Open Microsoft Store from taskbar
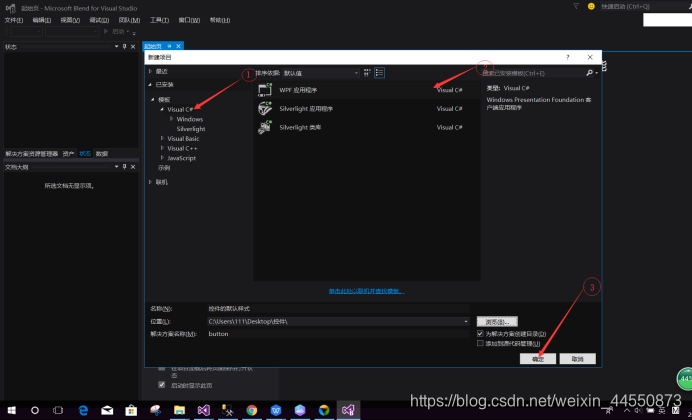Screen dimensions: 692x420 (x=131, y=410)
